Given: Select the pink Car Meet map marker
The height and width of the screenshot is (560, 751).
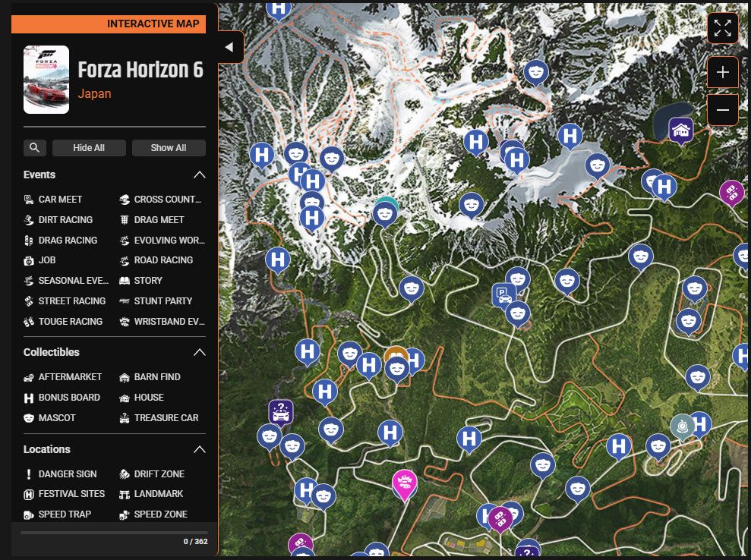Looking at the screenshot, I should pyautogui.click(x=405, y=484).
